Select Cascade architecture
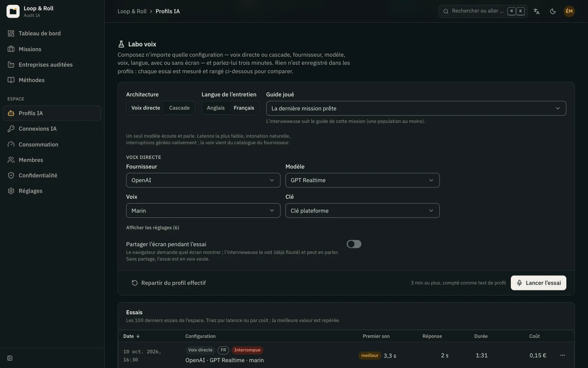Image resolution: width=588 pixels, height=368 pixels. coord(179,108)
